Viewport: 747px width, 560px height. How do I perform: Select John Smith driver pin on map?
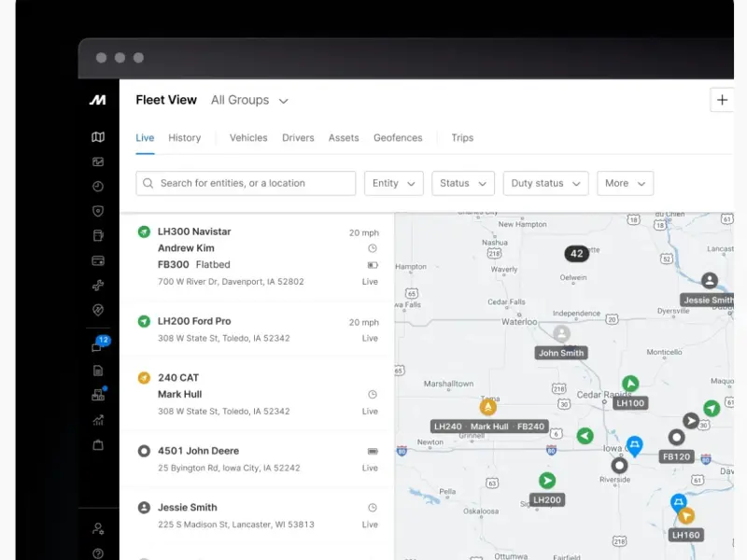coord(561,334)
